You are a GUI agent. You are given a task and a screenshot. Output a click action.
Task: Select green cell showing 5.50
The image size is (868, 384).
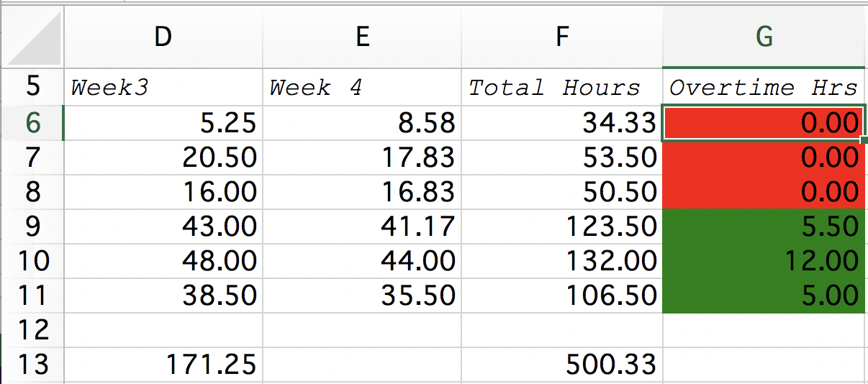point(764,227)
